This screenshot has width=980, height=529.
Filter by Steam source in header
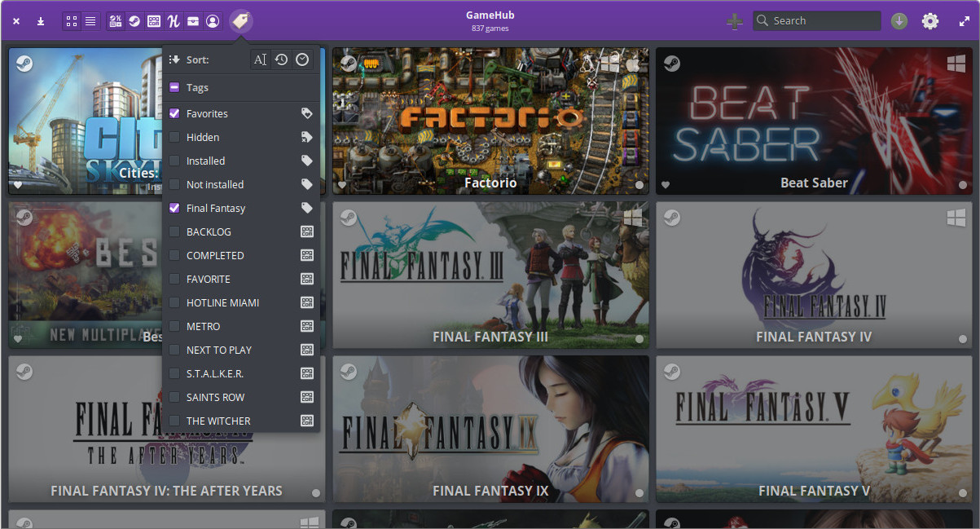[x=134, y=21]
